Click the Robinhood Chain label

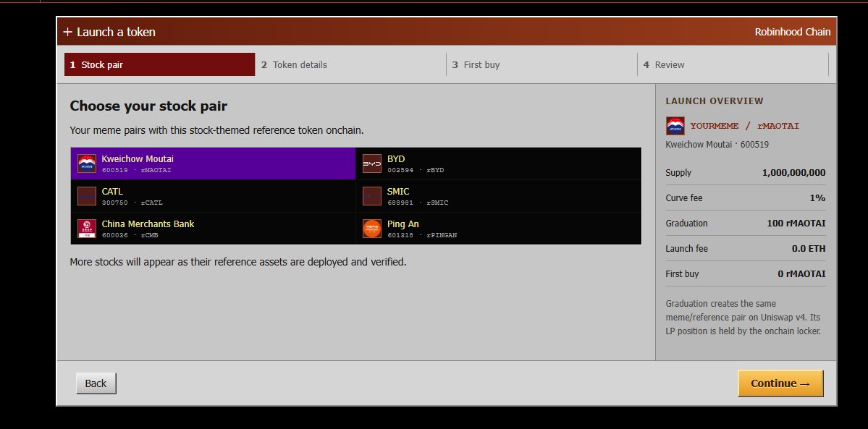793,32
